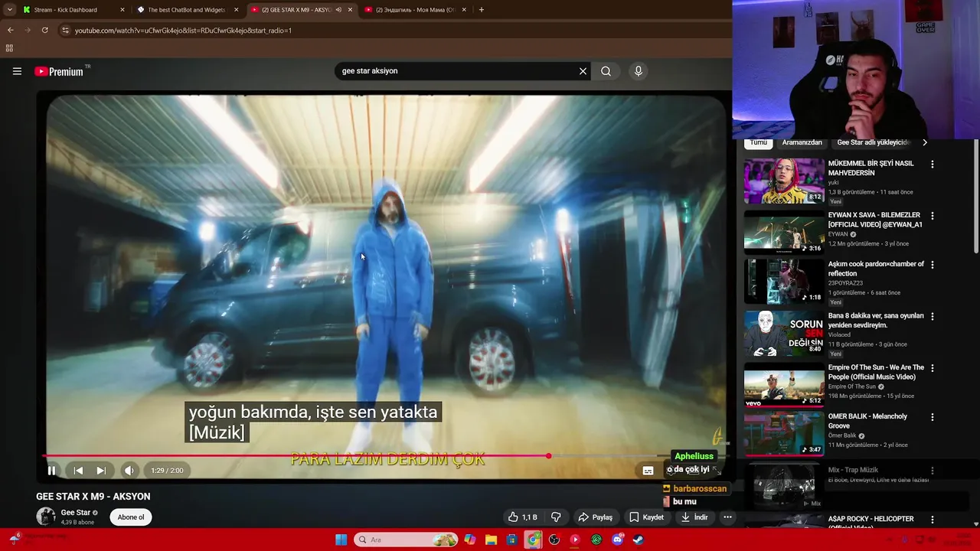
Task: Pause the video with the player button
Action: tap(51, 471)
